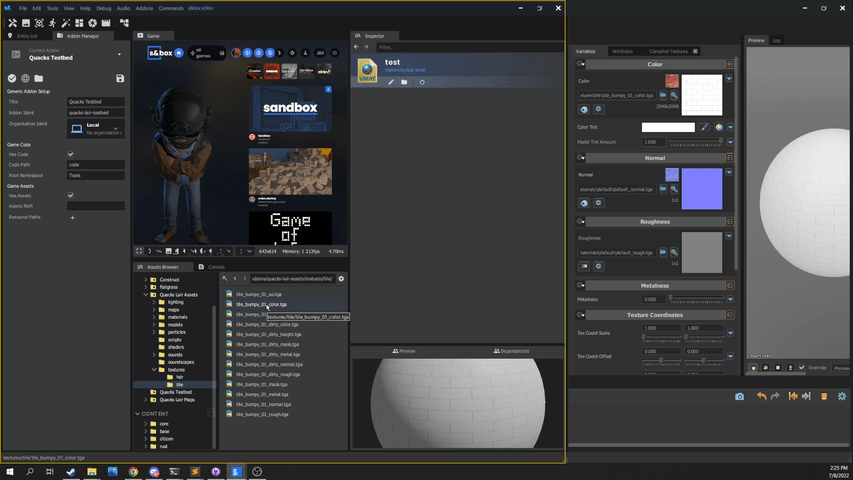Collapse the textures folder node
Screen dimensions: 853x480
[x=154, y=370]
